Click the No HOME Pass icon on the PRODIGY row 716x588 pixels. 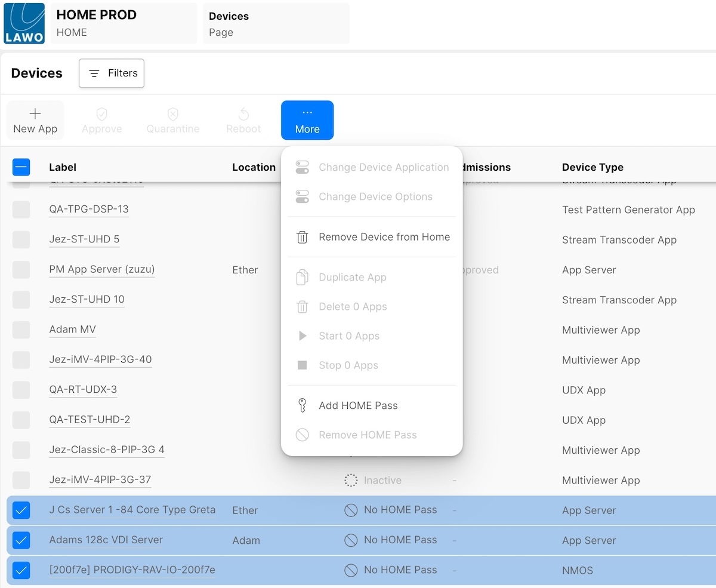351,570
